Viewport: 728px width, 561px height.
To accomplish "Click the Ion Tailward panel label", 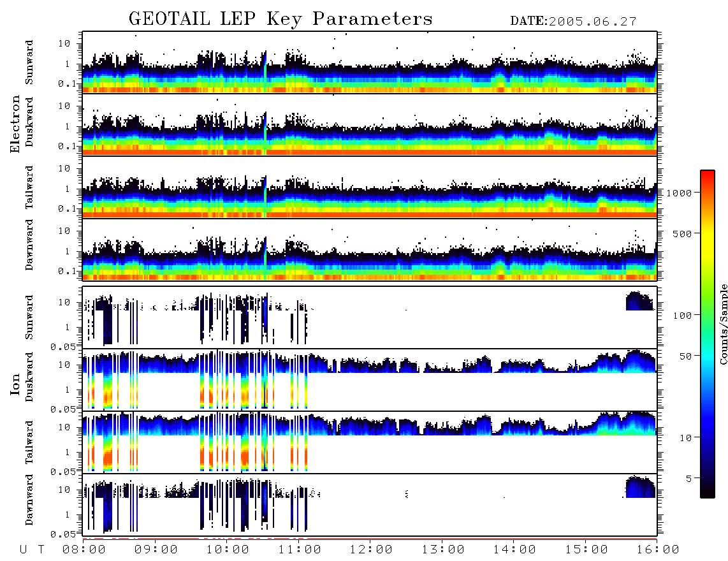I will point(29,442).
